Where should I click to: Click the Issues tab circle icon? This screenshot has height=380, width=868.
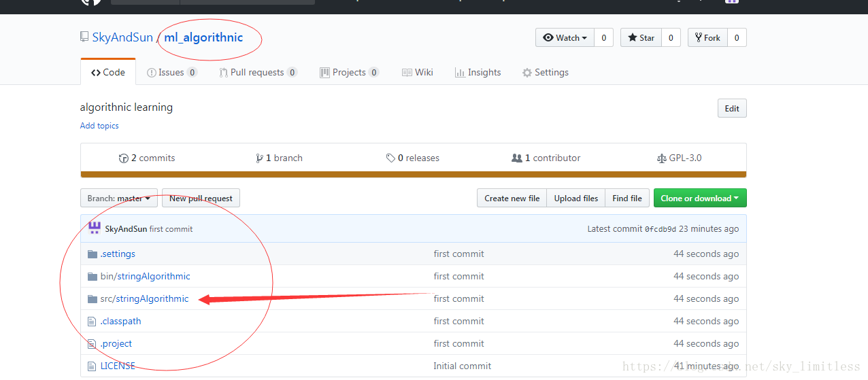(x=152, y=73)
